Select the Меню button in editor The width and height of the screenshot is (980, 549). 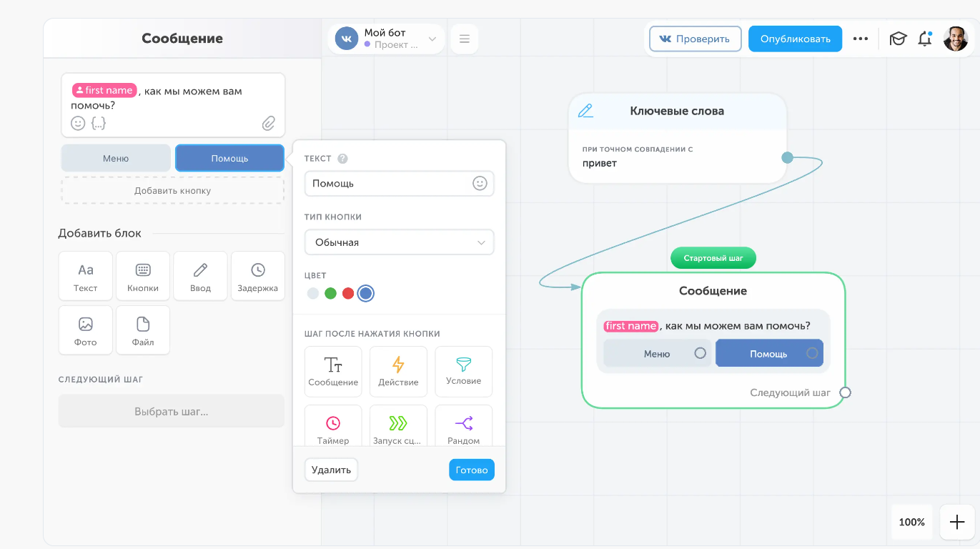click(x=116, y=158)
